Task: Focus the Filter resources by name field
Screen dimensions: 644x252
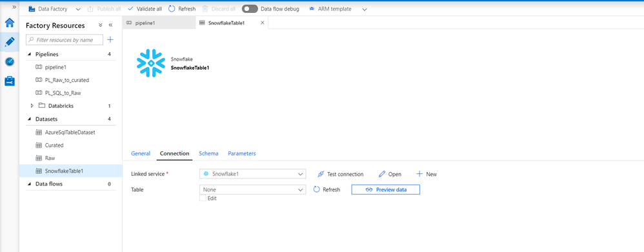Action: pos(65,40)
